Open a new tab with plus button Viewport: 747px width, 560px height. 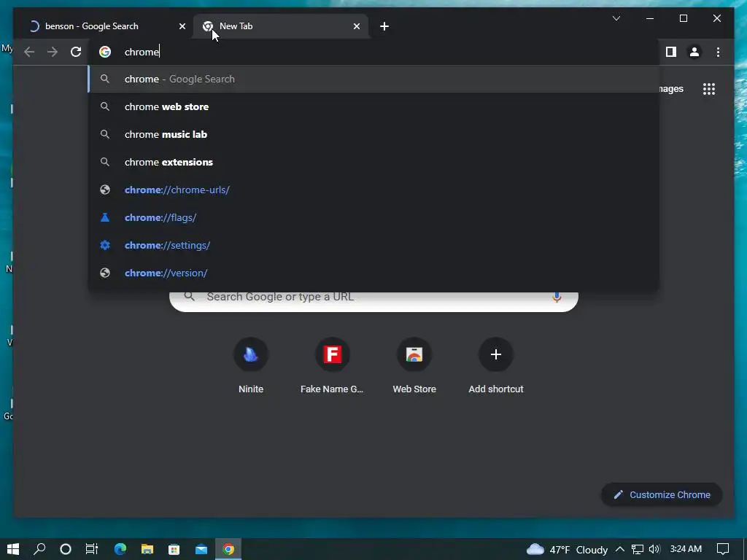coord(384,26)
